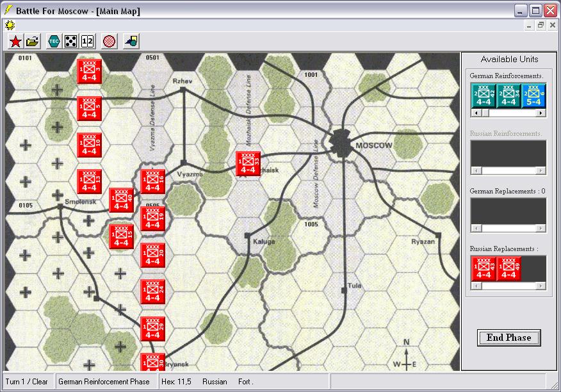Click the open folder toolbar icon
Screen dimensions: 561x392
pos(32,42)
